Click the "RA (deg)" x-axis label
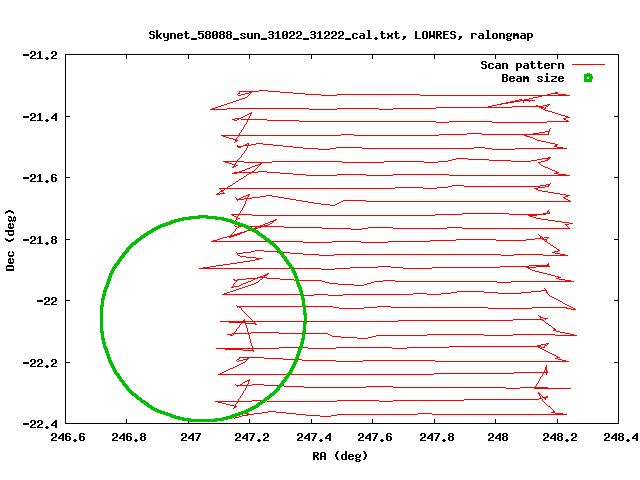The image size is (640, 480). [340, 456]
